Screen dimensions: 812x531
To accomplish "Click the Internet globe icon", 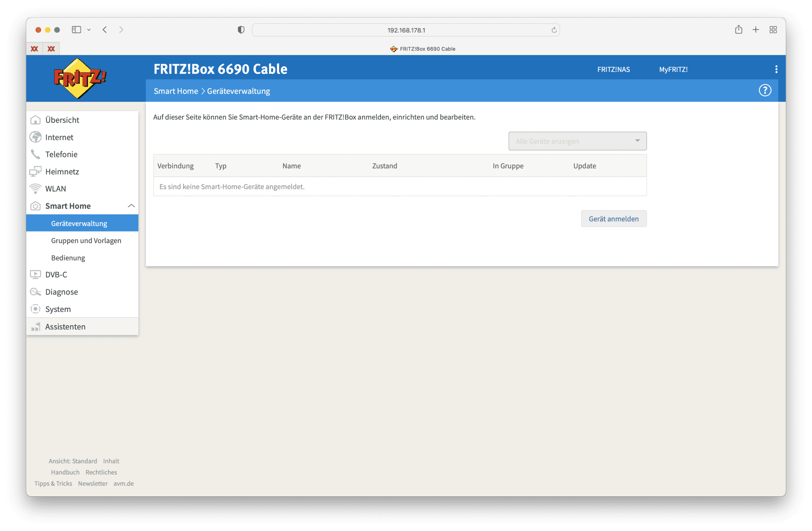I will click(x=36, y=137).
